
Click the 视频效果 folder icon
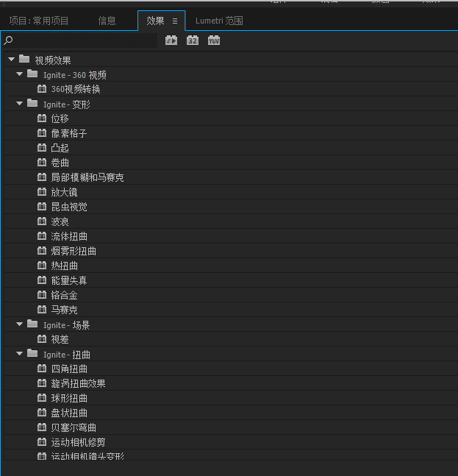pos(24,59)
